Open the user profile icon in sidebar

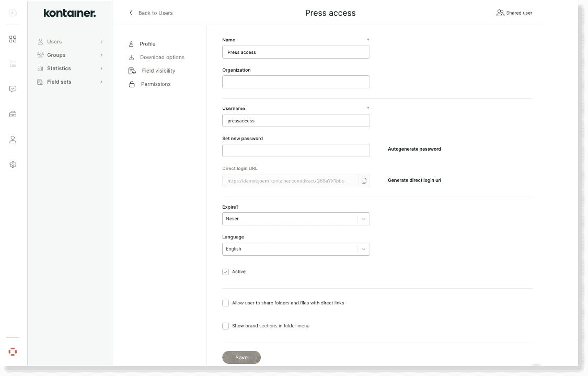(x=13, y=139)
